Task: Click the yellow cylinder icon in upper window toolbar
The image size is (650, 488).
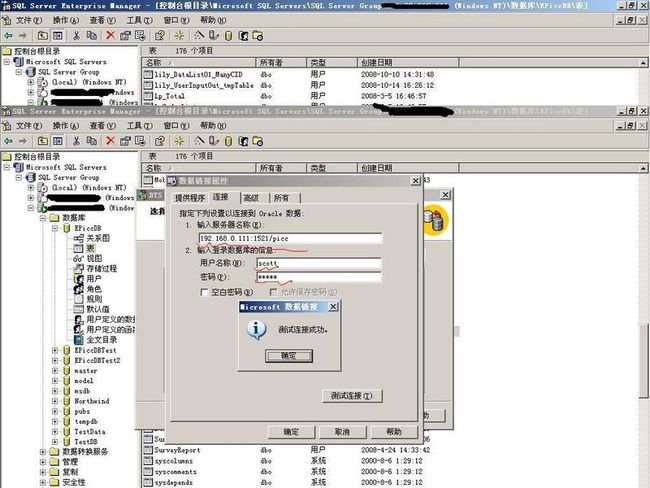Action: tap(228, 36)
